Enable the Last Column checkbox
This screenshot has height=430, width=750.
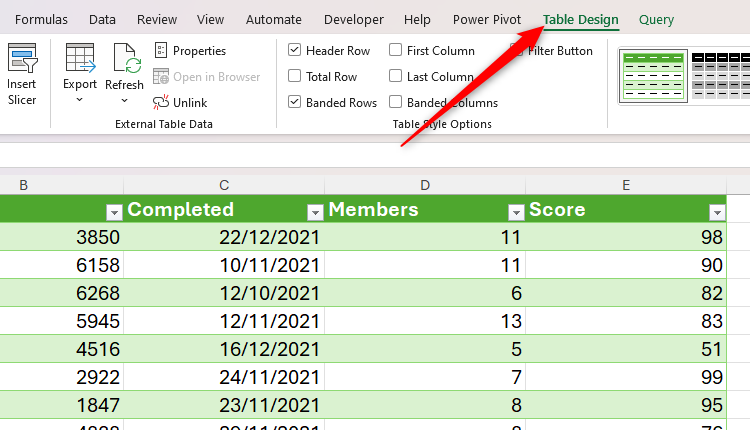pyautogui.click(x=396, y=76)
